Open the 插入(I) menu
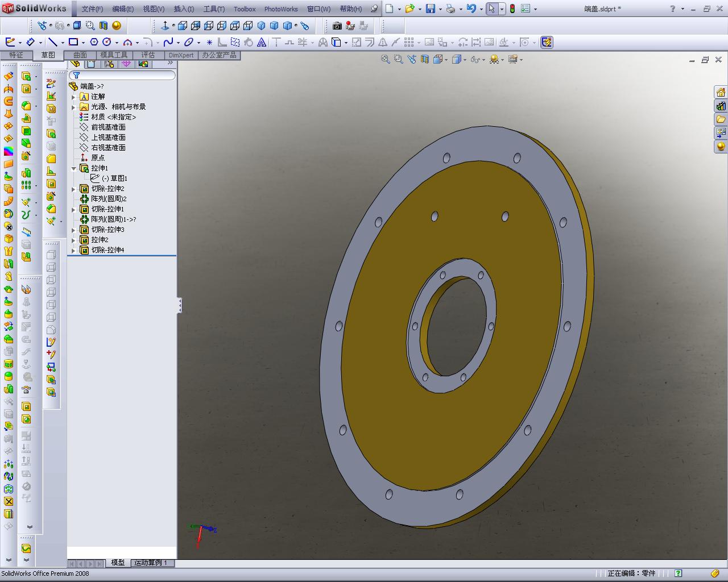The width and height of the screenshot is (728, 582). 184,9
